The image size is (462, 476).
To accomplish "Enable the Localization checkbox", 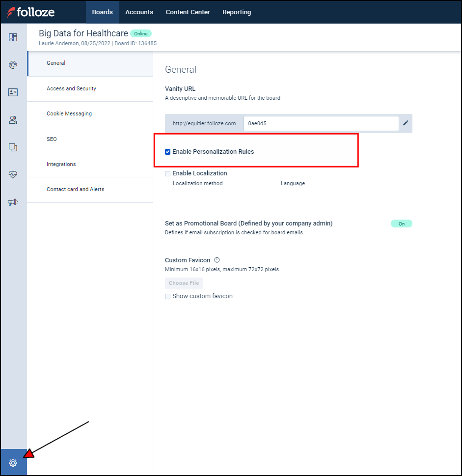I will (x=168, y=173).
